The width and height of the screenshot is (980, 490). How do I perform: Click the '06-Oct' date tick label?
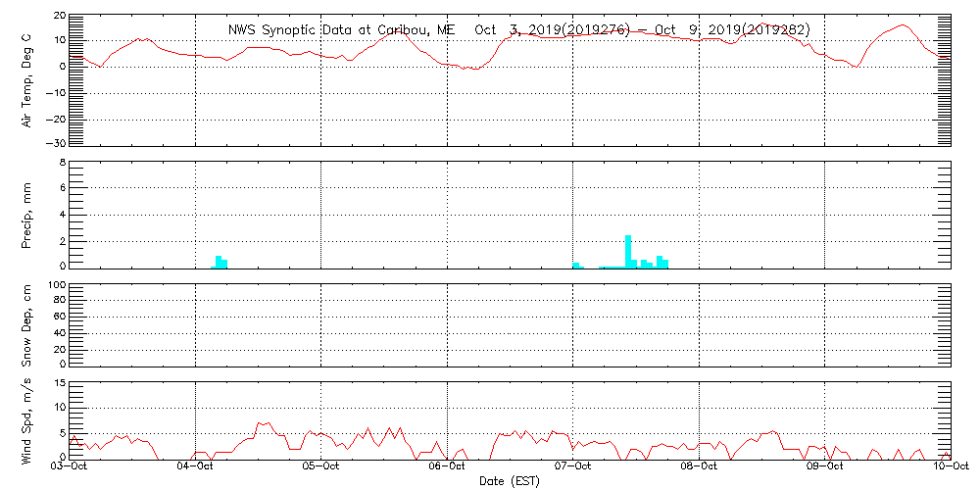click(x=448, y=467)
